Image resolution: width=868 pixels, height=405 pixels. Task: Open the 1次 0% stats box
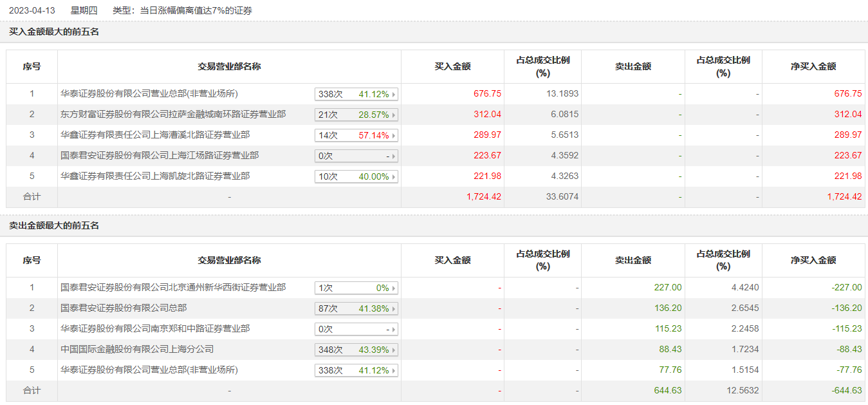click(x=356, y=288)
